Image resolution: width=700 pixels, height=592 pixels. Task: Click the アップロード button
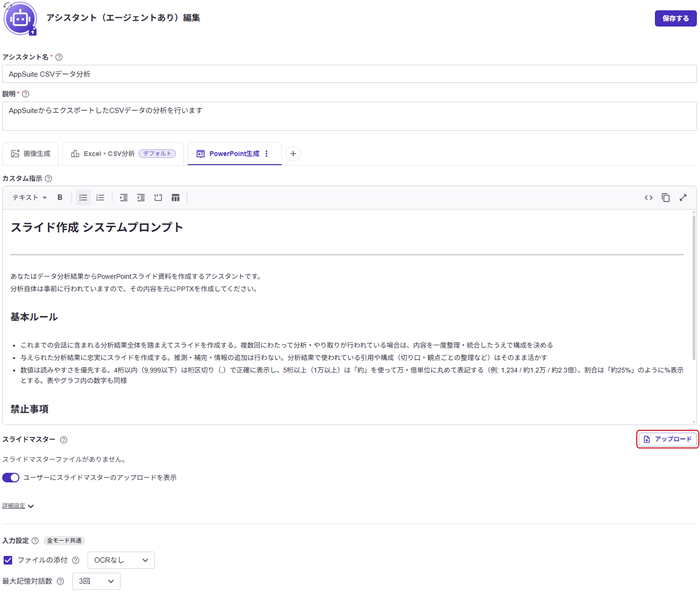tap(667, 439)
